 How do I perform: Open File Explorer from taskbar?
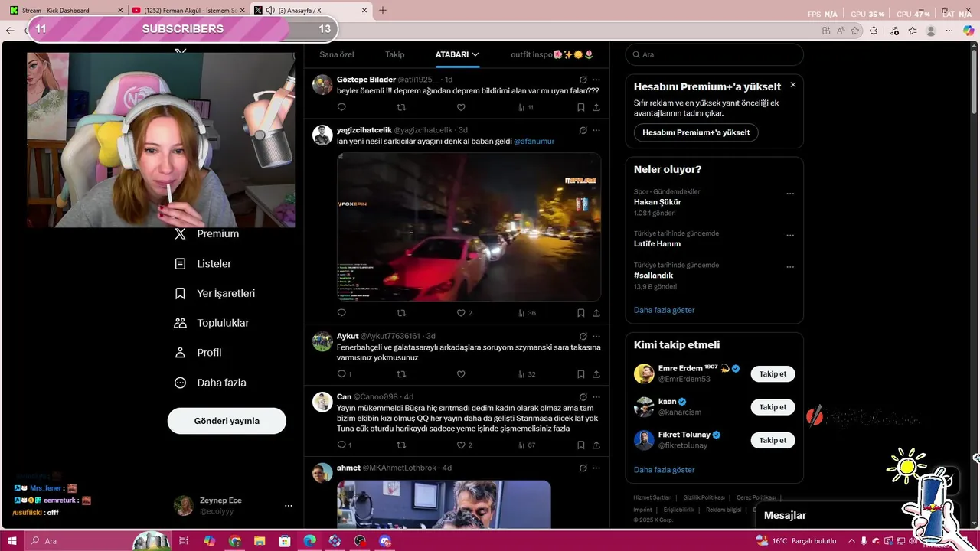(260, 541)
